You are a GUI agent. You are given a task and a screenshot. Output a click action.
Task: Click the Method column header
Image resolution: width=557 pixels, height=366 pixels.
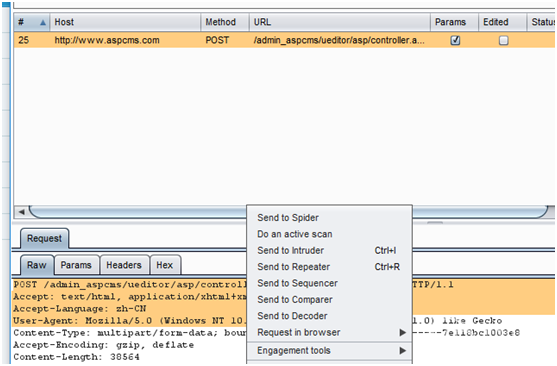(225, 22)
